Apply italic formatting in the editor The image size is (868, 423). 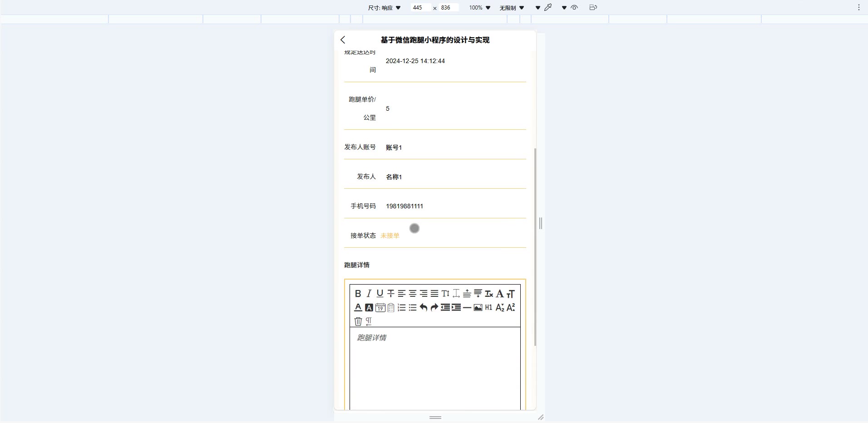pos(369,294)
